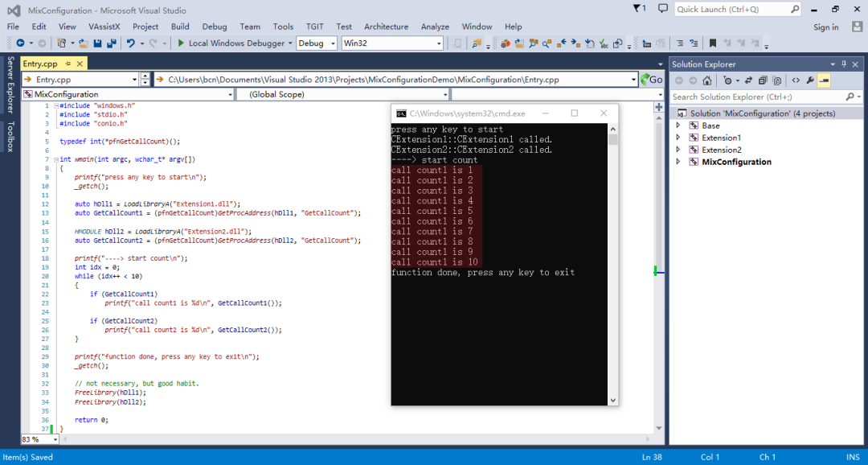Click VAssistX Find Symbol icon
Screen dimensions: 868x465
click(x=533, y=43)
